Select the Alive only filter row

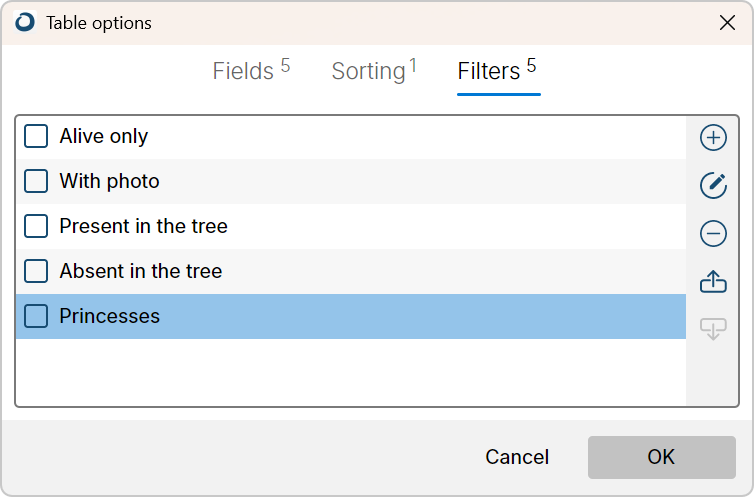click(351, 137)
